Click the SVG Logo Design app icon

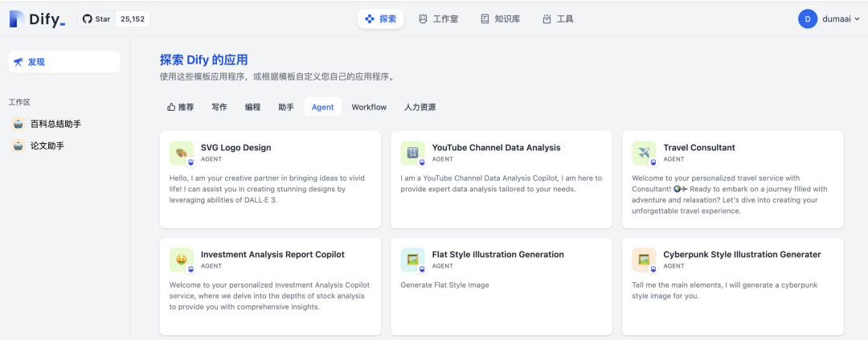coord(182,153)
